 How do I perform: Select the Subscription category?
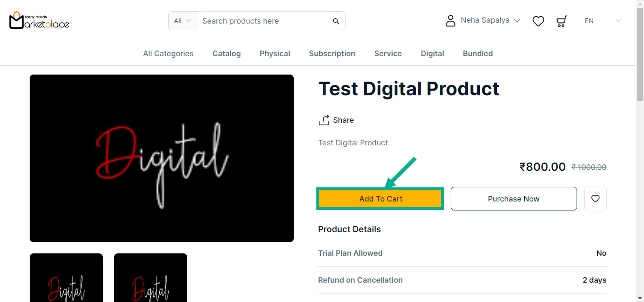pos(332,54)
